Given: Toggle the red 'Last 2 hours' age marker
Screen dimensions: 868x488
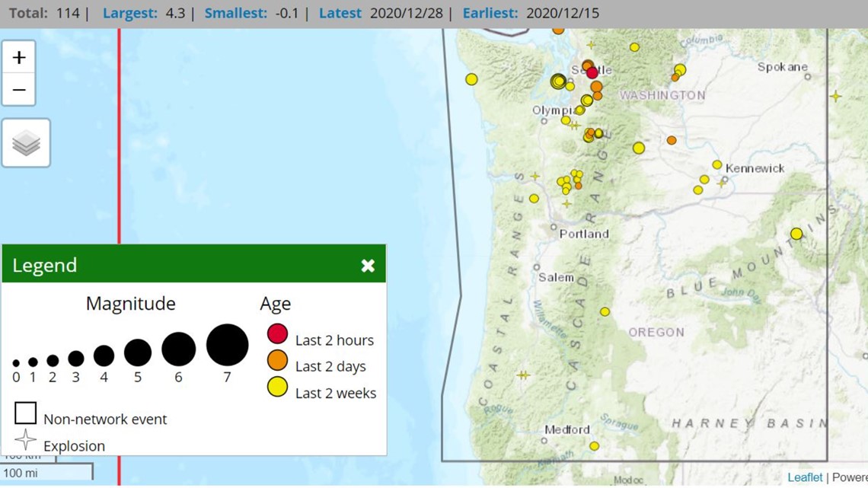Looking at the screenshot, I should click(x=277, y=333).
